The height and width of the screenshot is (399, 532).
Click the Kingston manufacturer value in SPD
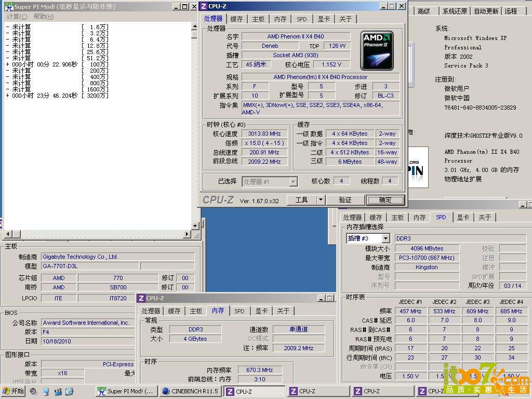(x=427, y=267)
